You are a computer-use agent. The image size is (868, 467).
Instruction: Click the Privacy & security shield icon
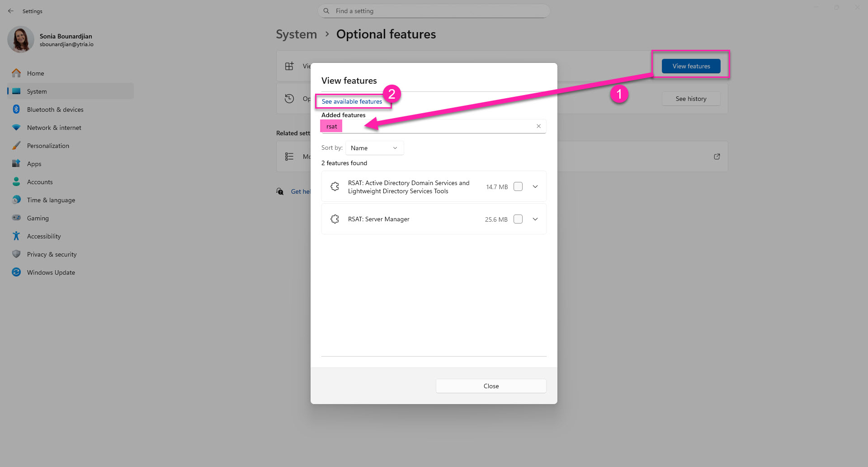pos(16,254)
